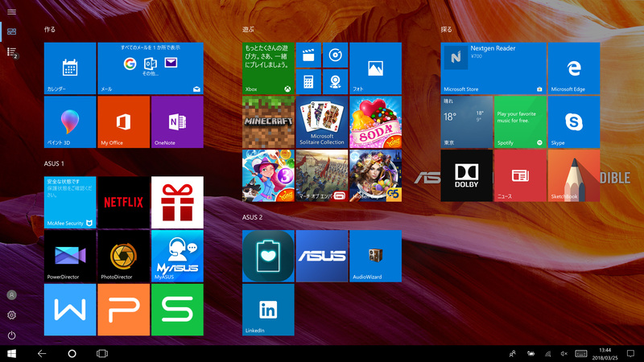644x362 pixels.
Task: Open WPS Presentation orange P tile
Action: [x=124, y=310]
